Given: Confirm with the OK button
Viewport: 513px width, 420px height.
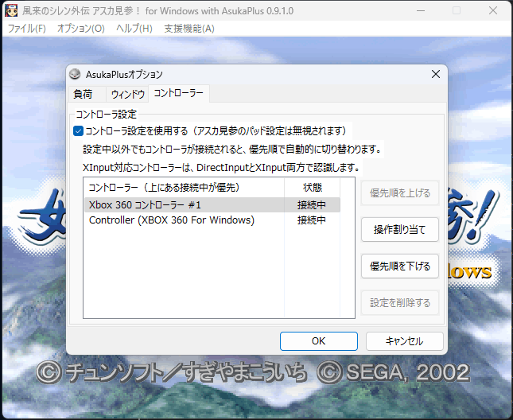Looking at the screenshot, I should (319, 341).
